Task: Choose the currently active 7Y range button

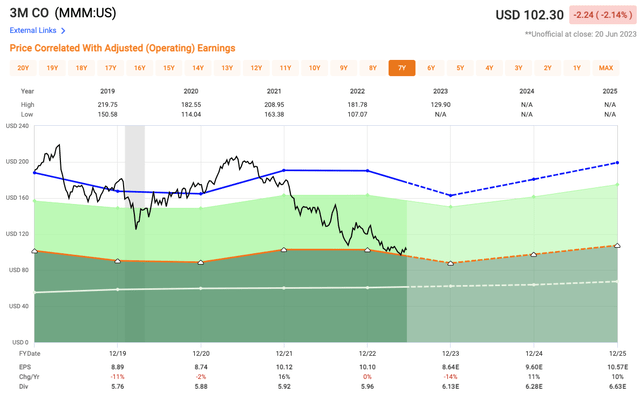Action: (402, 68)
